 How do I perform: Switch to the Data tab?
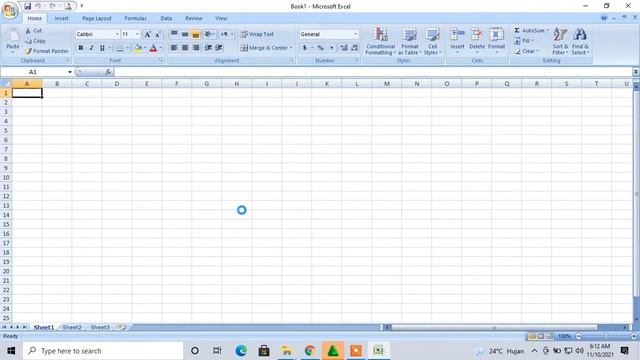click(x=166, y=18)
